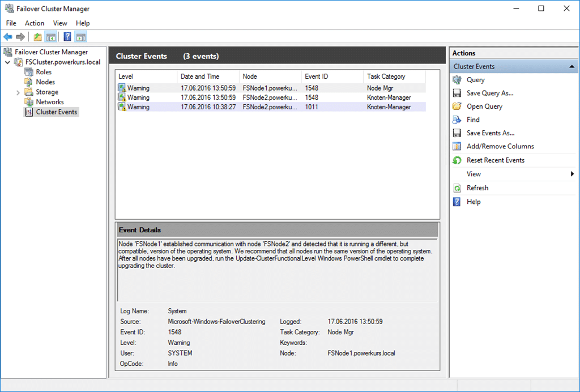Click Add/Remove Columns action
580x392 pixels.
tap(501, 147)
